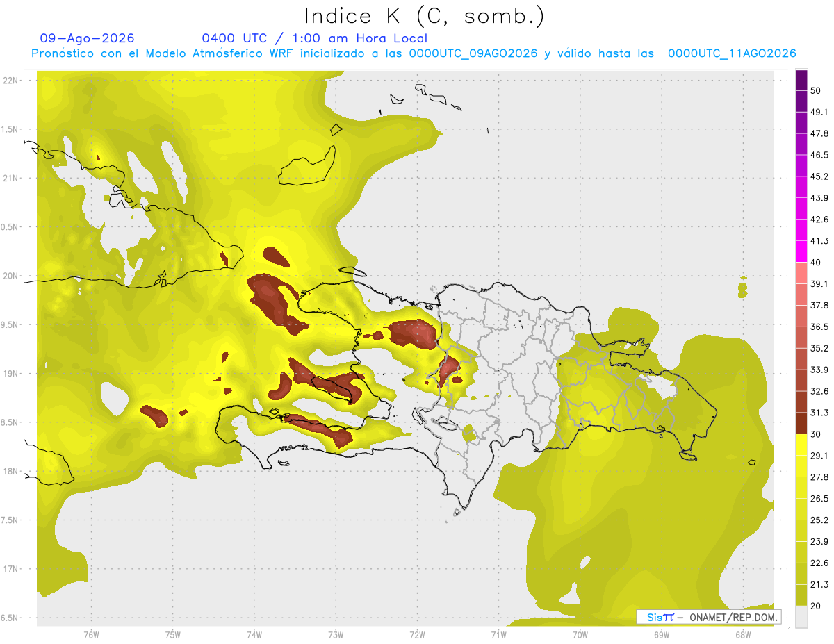
Task: Click the '33.9' colorbar value
Action: [819, 370]
